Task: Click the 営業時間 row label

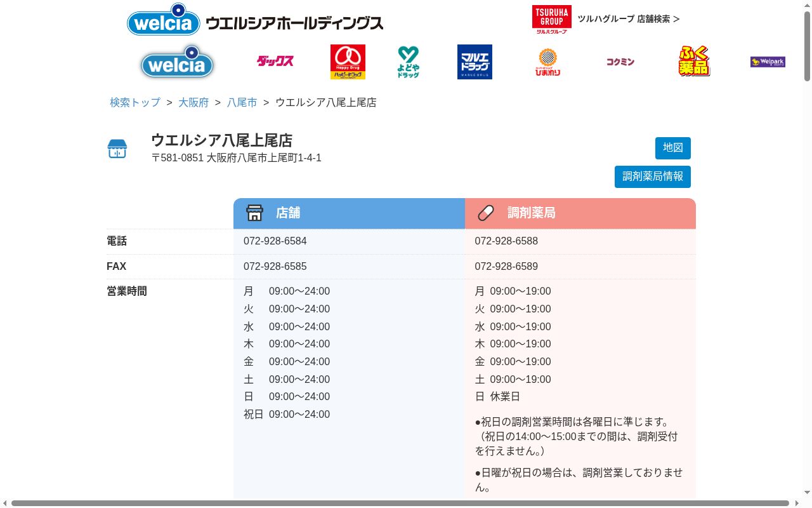Action: tap(127, 291)
